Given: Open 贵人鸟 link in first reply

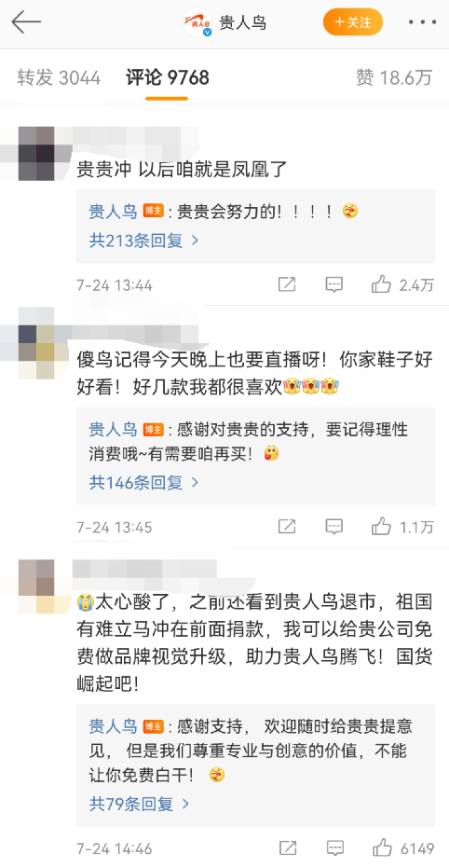Looking at the screenshot, I should point(113,211).
